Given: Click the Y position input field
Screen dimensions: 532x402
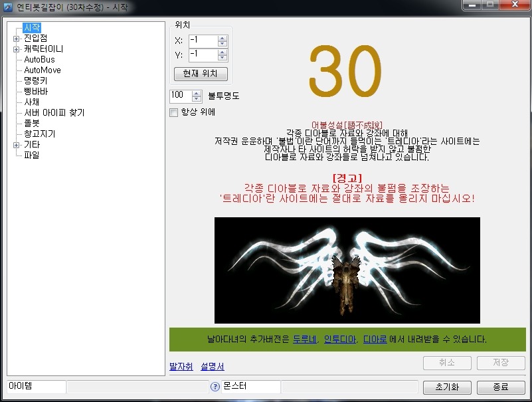Looking at the screenshot, I should coord(203,55).
